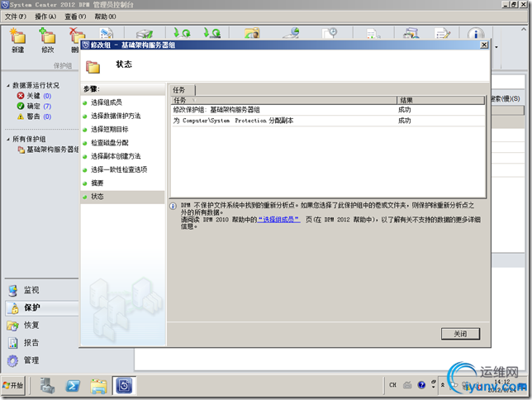
Task: Click the CH language indicator
Action: click(393, 385)
